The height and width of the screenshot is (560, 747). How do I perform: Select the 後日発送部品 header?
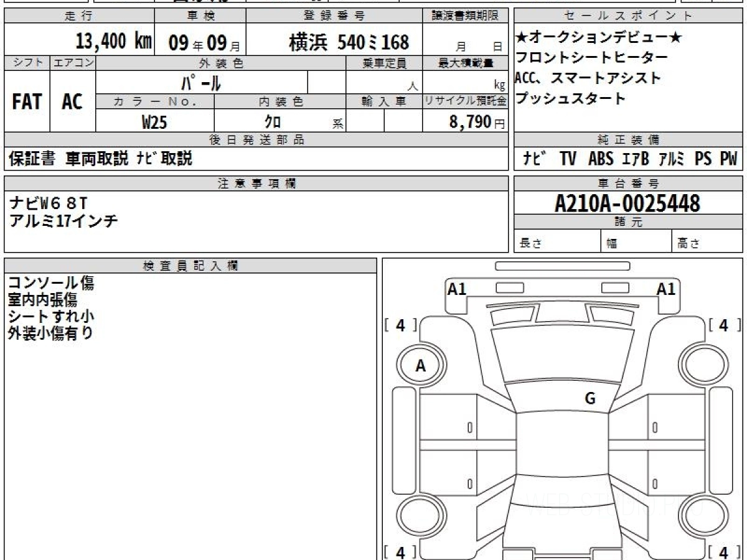(256, 140)
